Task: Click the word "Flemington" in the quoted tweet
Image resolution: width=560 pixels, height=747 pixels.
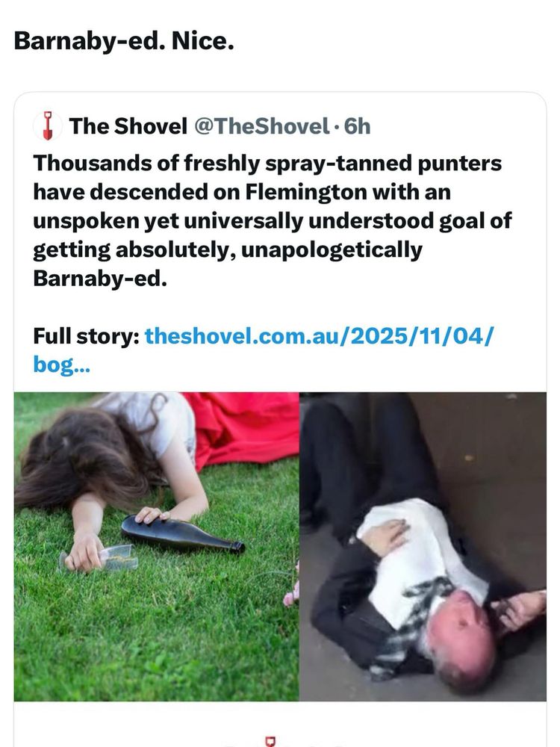Action: [x=306, y=192]
